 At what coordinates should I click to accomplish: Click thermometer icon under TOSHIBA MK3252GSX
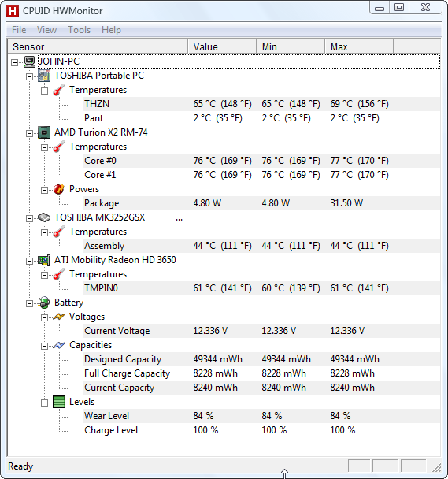click(x=58, y=232)
